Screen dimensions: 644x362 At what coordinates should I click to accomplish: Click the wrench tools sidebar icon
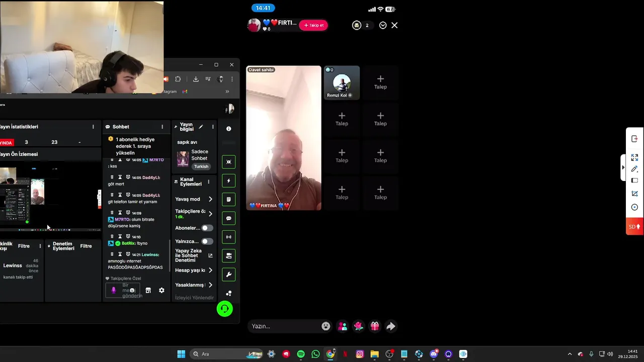pyautogui.click(x=228, y=275)
